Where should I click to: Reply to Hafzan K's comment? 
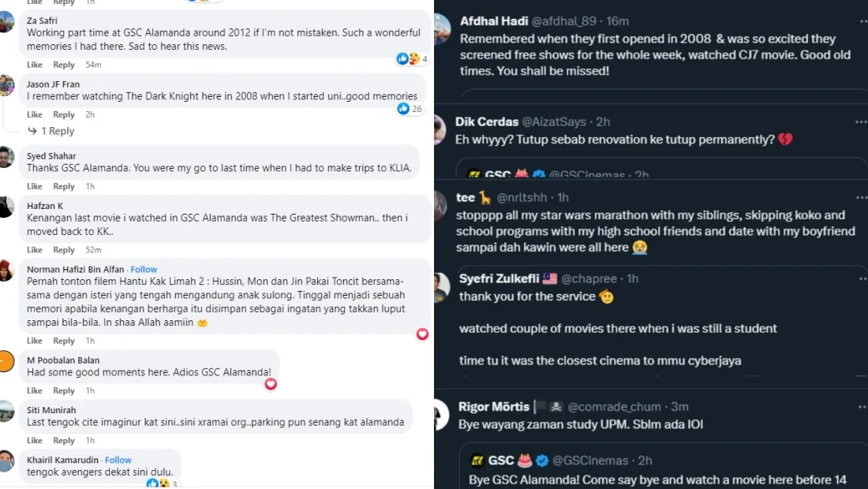[x=64, y=250]
